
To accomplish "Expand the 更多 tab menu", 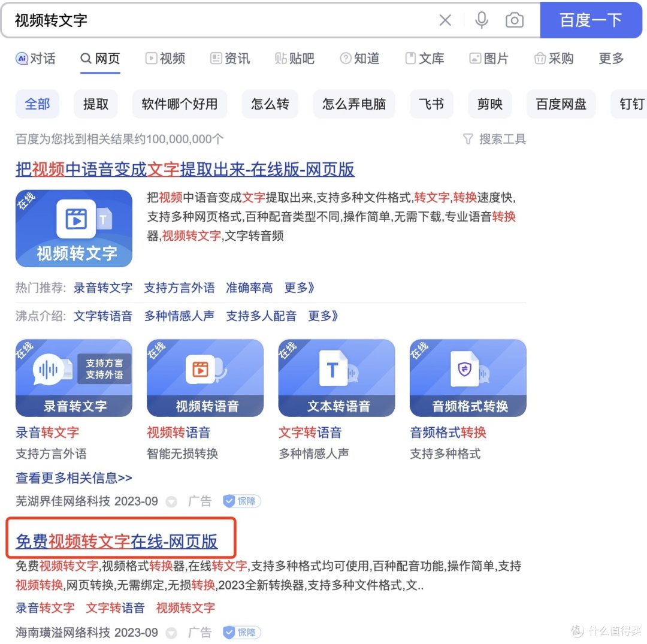I will (611, 58).
